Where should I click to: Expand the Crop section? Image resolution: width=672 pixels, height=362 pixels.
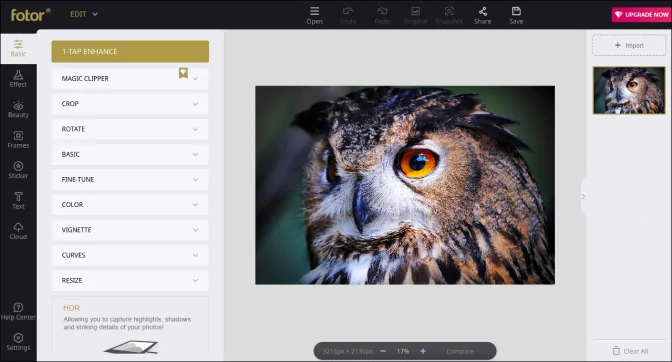130,104
